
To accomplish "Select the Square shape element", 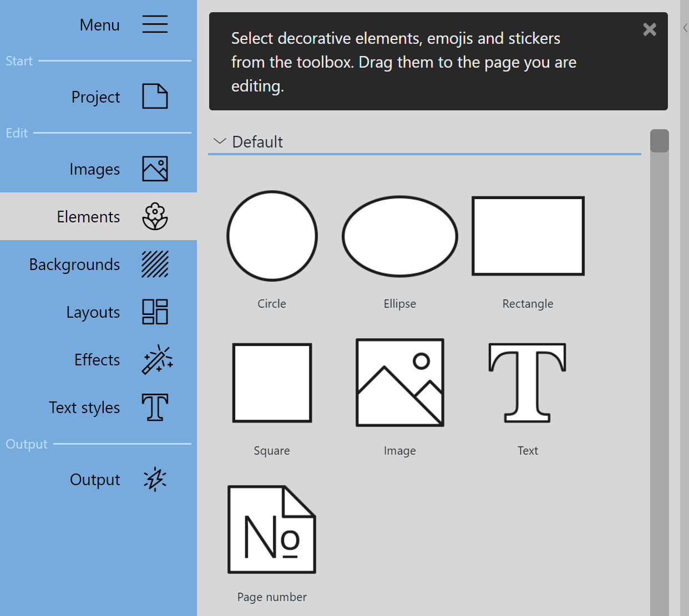I will [272, 383].
